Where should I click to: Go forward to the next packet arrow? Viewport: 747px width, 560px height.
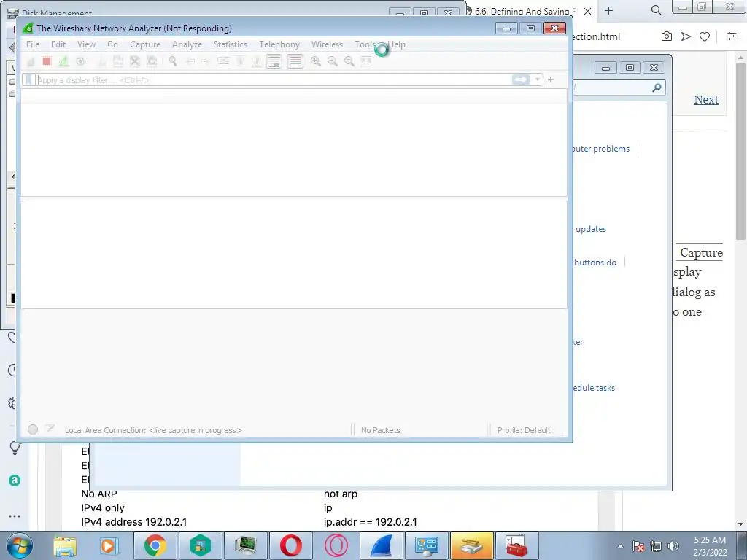tap(206, 61)
